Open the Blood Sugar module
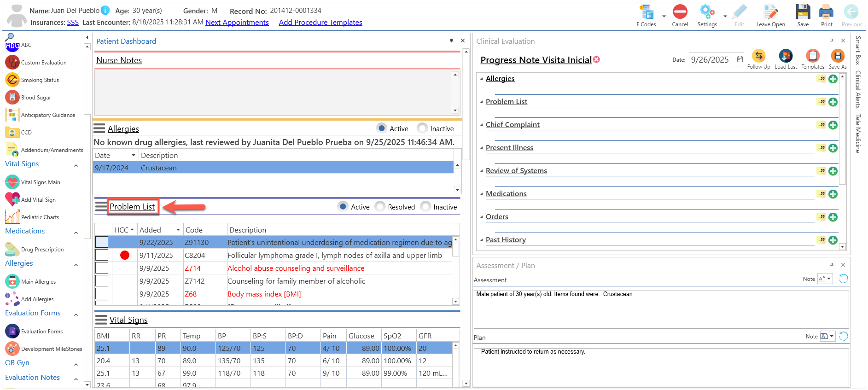The height and width of the screenshot is (390, 868). tap(28, 97)
